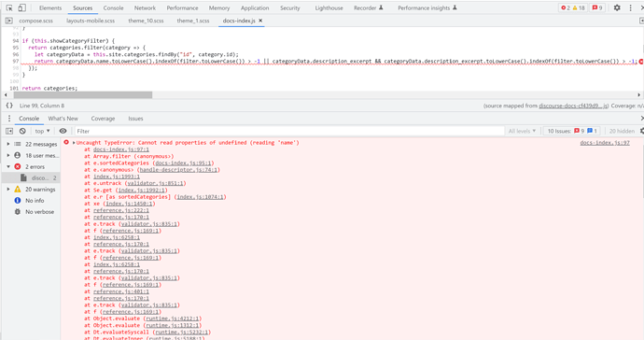Click the pretty-print braces icon
Viewport: 644px width, 340px height.
[9, 106]
